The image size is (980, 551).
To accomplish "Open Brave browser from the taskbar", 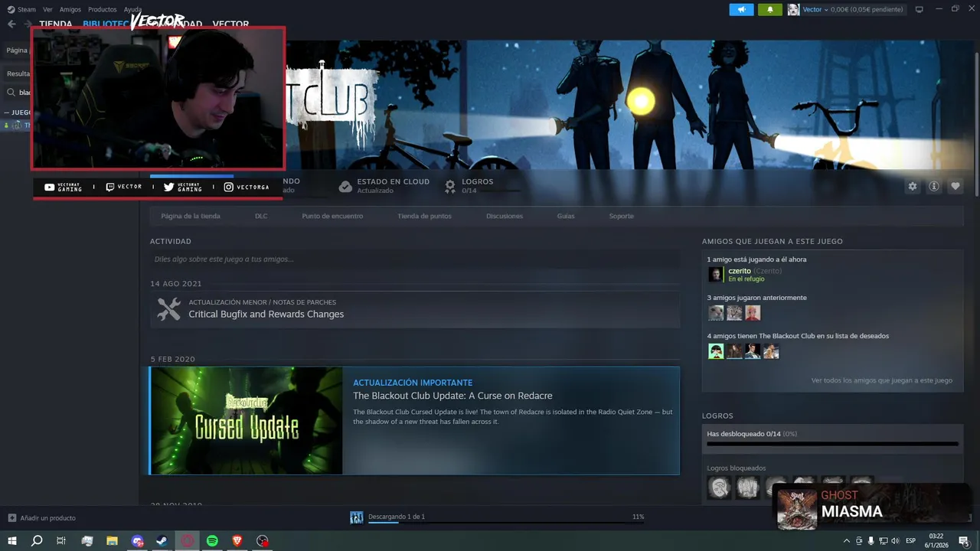I will 237,541.
